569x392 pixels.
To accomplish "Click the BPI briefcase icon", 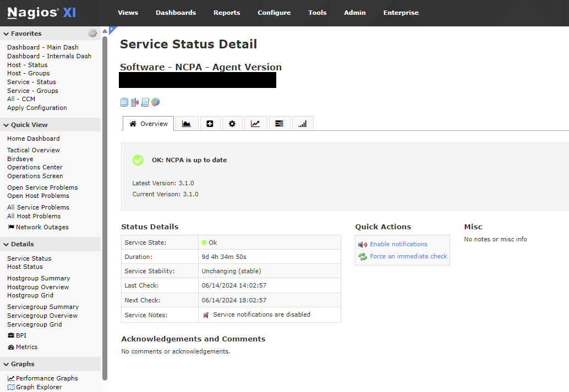I will 11,335.
